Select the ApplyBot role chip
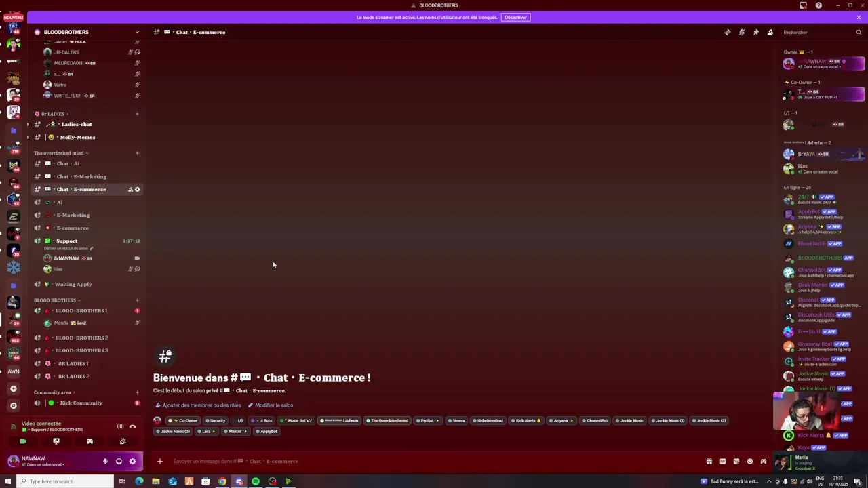Screen dimensions: 868x488 click(x=267, y=431)
